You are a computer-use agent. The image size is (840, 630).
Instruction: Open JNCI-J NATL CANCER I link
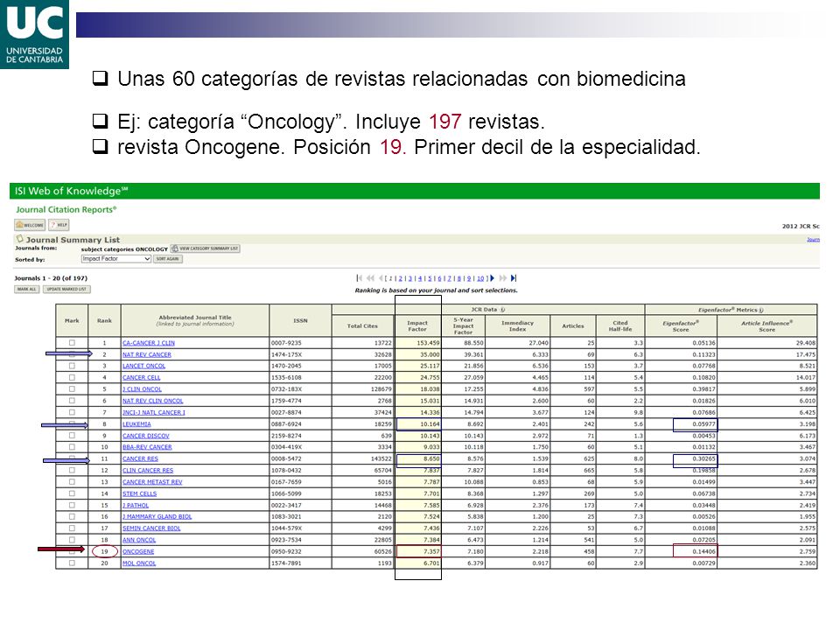154,412
